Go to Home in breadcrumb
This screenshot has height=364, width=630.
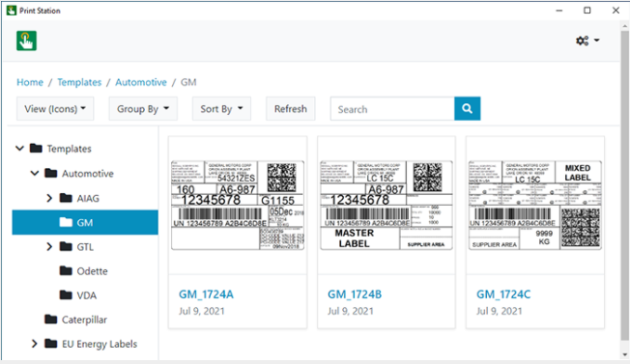(30, 82)
